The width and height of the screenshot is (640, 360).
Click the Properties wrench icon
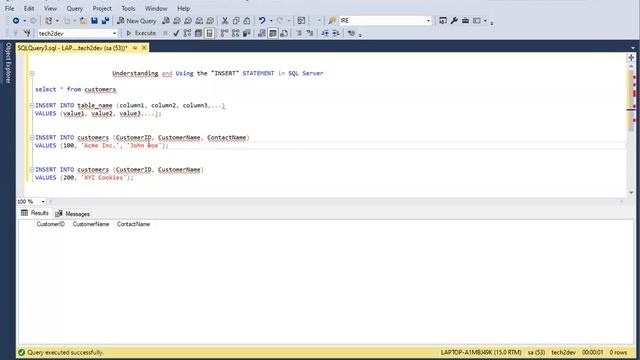tap(454, 20)
